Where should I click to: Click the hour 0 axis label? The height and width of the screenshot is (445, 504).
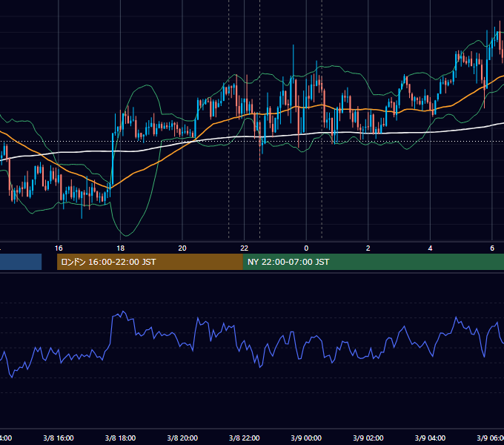[x=306, y=248]
